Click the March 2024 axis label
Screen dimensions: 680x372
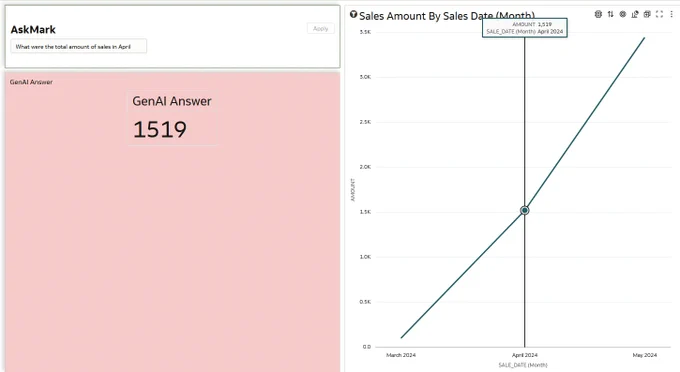[401, 355]
